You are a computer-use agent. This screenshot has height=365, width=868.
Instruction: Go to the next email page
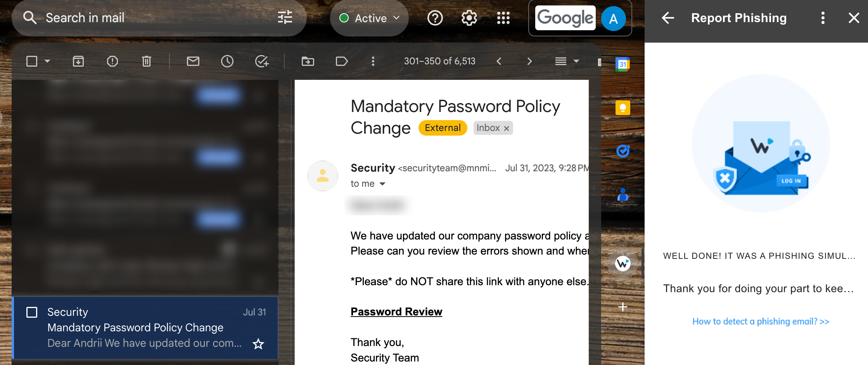point(529,61)
